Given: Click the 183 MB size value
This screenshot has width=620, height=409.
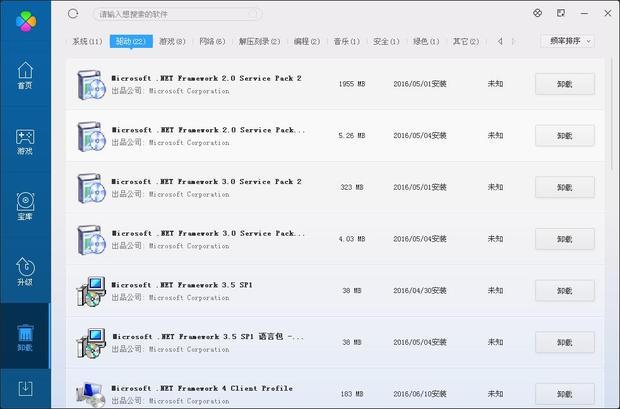Looking at the screenshot, I should (352, 394).
